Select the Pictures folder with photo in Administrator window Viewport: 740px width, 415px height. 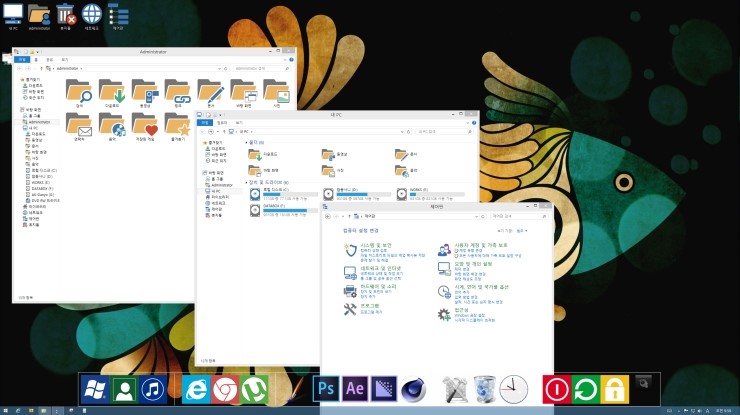(x=277, y=93)
